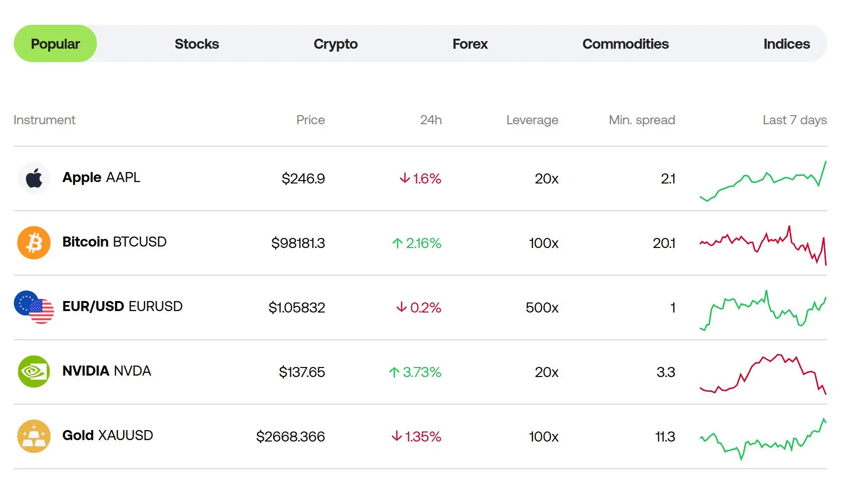
Task: Click the EUR/USD 500x leverage value
Action: (542, 308)
